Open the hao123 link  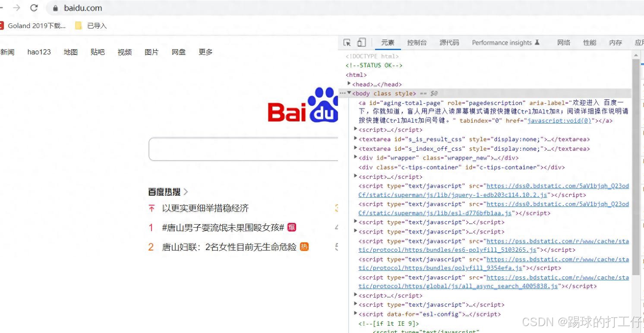tap(39, 52)
